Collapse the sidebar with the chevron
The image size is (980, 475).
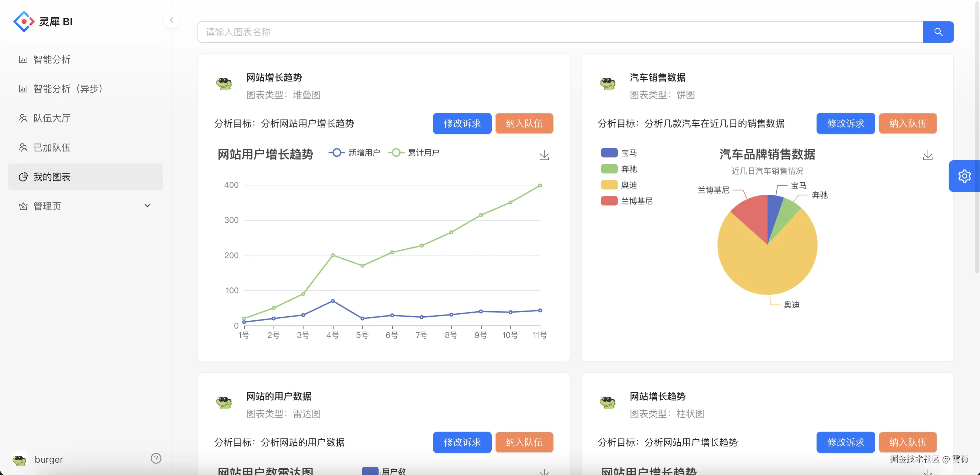point(171,20)
